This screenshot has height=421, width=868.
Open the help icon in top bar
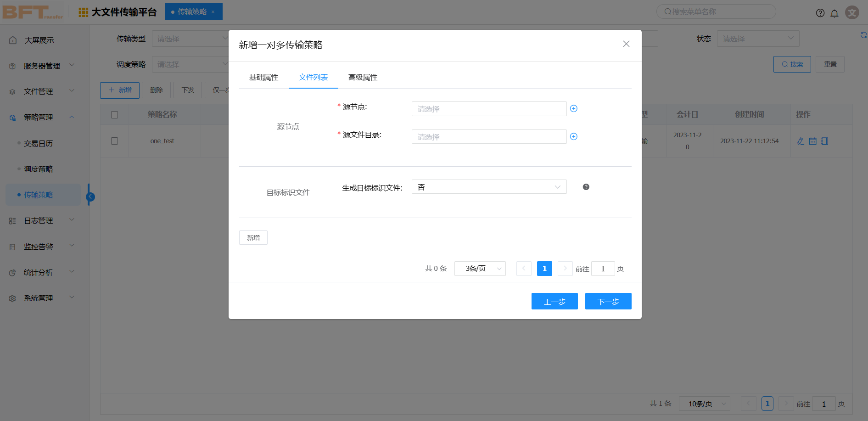(x=820, y=13)
